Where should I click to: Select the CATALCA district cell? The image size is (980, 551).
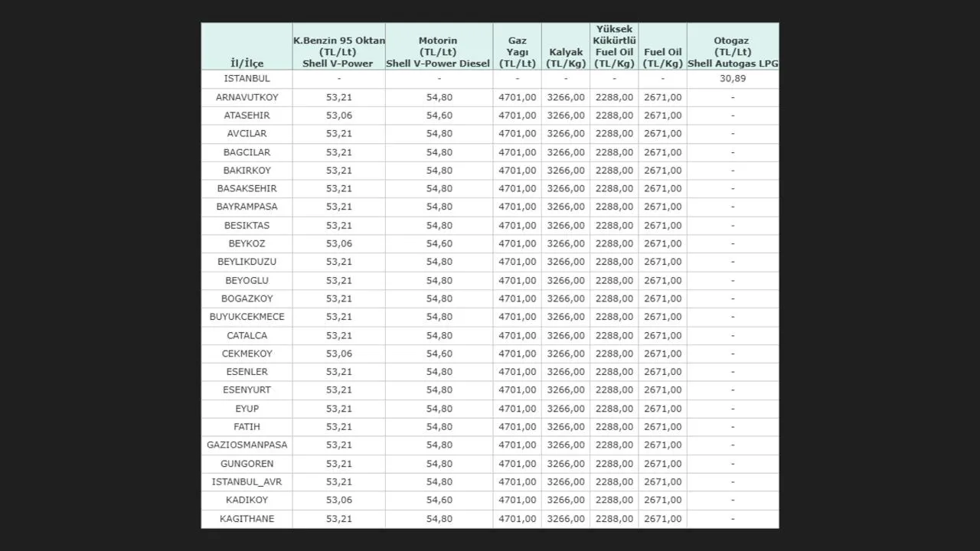tap(247, 335)
